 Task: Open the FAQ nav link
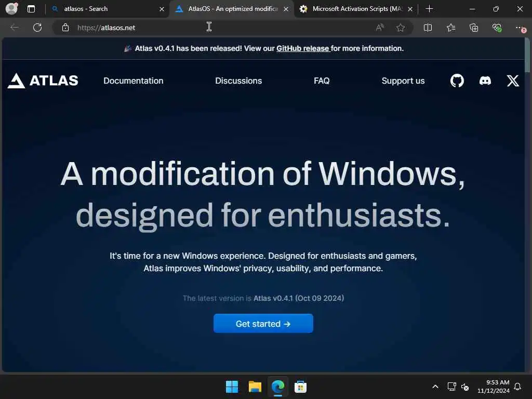coord(322,81)
